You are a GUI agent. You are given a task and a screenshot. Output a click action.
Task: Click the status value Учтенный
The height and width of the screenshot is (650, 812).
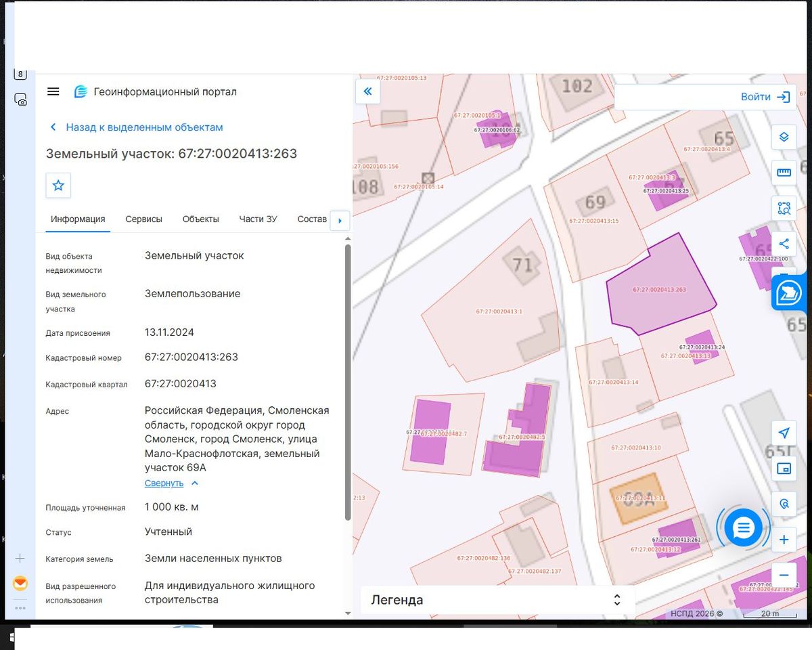(x=168, y=532)
